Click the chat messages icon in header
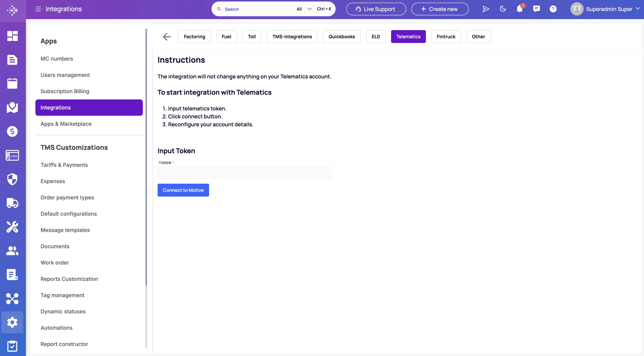This screenshot has height=356, width=644. [x=536, y=9]
